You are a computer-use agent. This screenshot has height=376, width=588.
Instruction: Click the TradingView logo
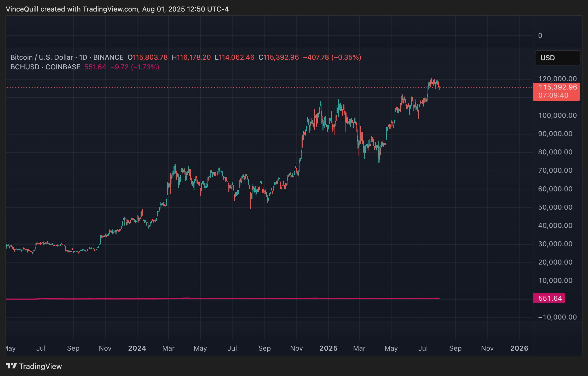coord(34,366)
